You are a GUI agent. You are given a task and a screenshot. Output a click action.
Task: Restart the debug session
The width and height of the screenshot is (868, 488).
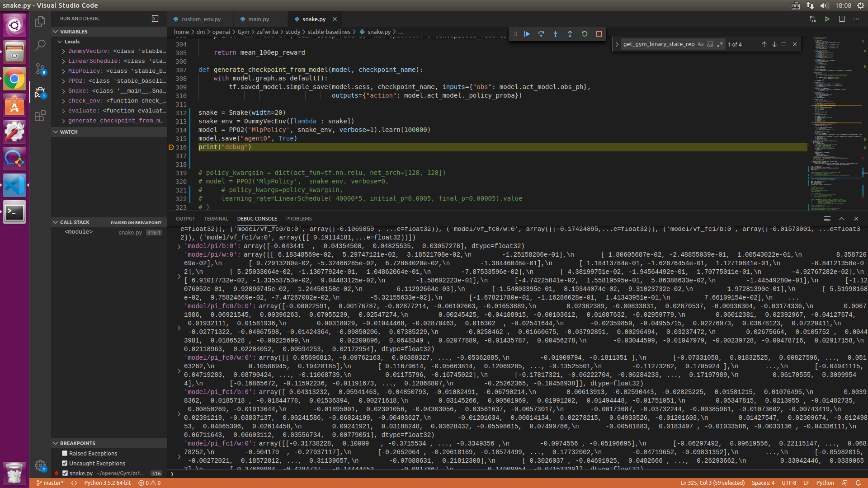coord(585,34)
